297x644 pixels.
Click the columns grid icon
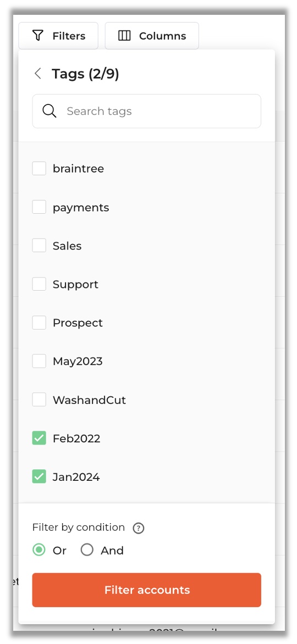tap(124, 36)
